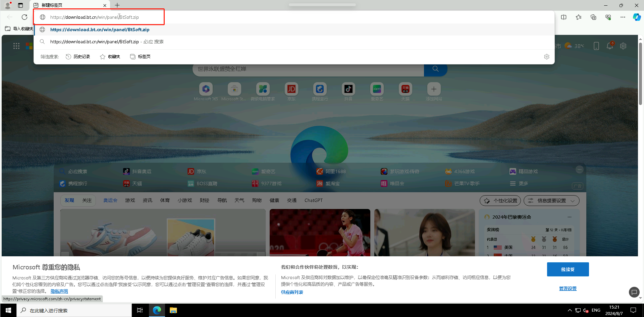Open the collections toolbar icon
Viewport: 644px width, 317px height.
593,17
